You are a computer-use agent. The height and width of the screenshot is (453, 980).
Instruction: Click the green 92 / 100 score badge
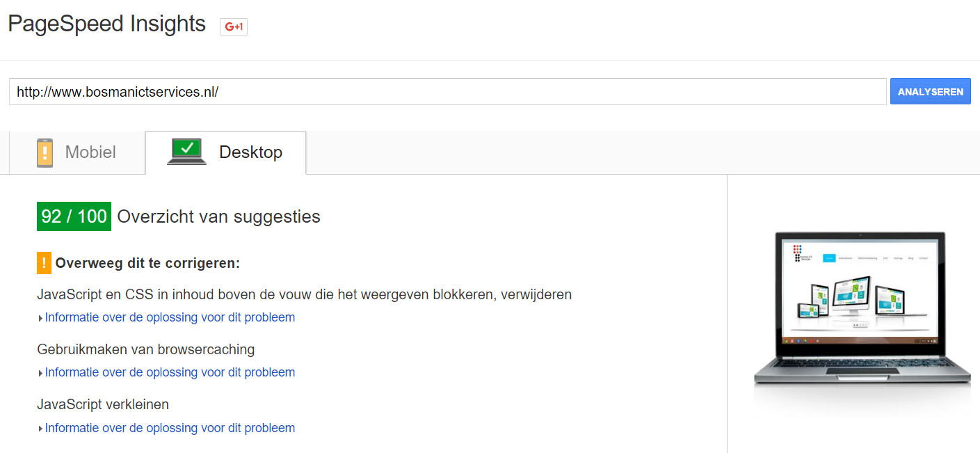tap(74, 216)
